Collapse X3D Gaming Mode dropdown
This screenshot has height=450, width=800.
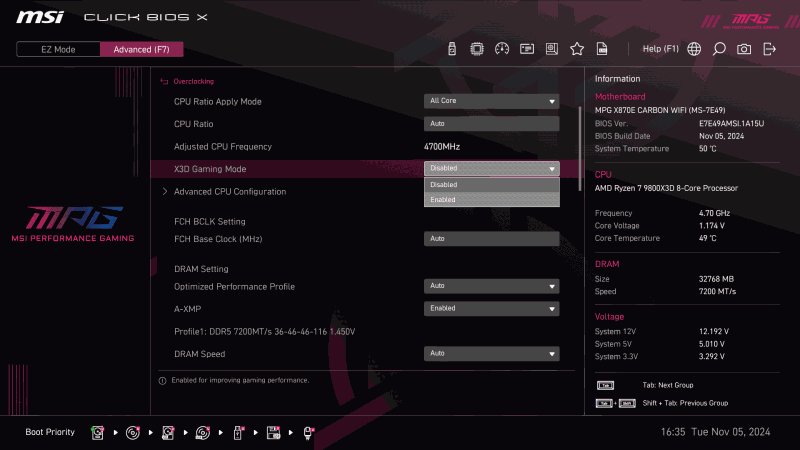492,168
